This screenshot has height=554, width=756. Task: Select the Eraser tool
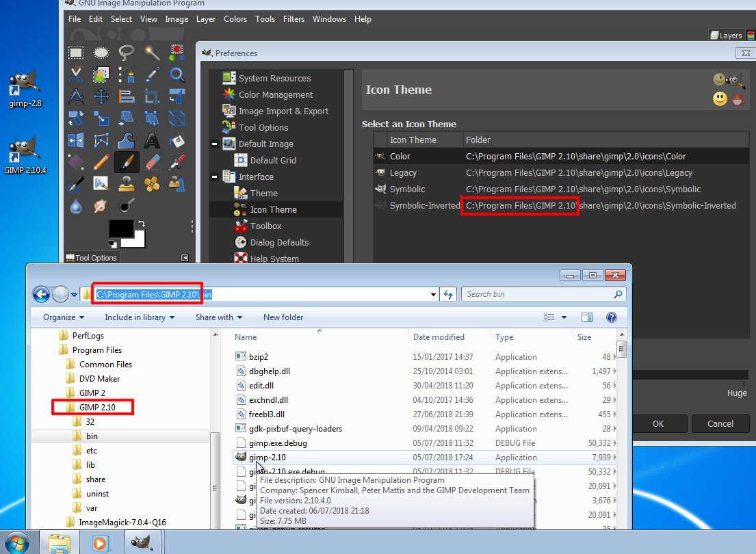[152, 162]
